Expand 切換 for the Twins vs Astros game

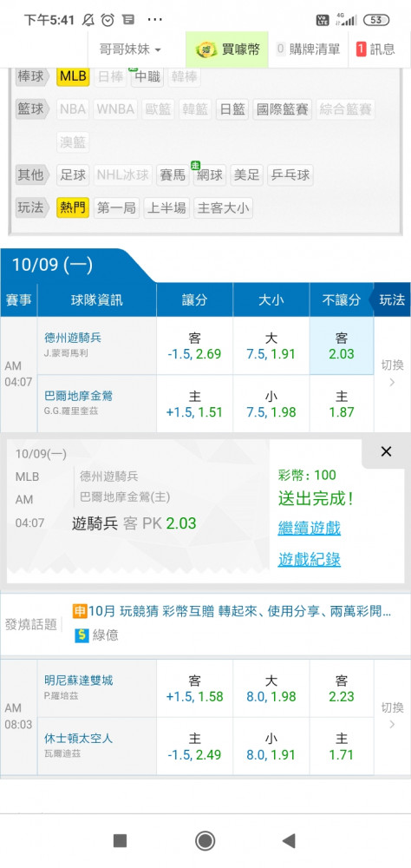[x=392, y=717]
